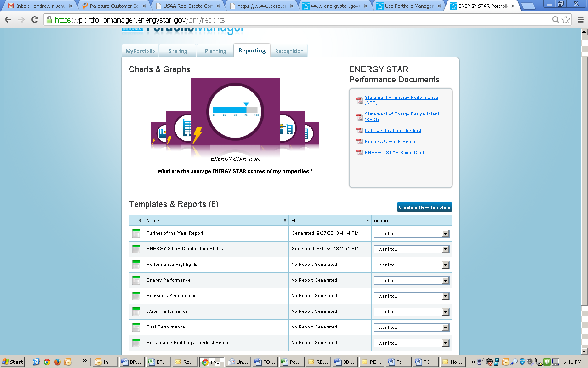Click the system clock showing 6:11 PM
Image resolution: width=588 pixels, height=368 pixels.
click(572, 362)
